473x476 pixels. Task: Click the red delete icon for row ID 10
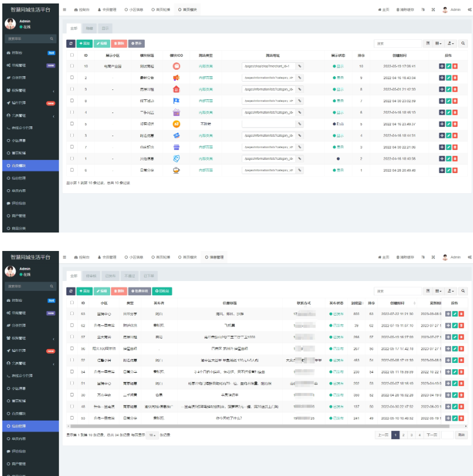[455, 66]
